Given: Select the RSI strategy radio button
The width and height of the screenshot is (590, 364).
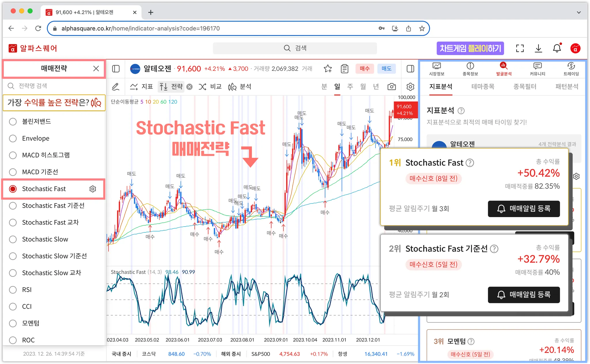Looking at the screenshot, I should pyautogui.click(x=13, y=290).
